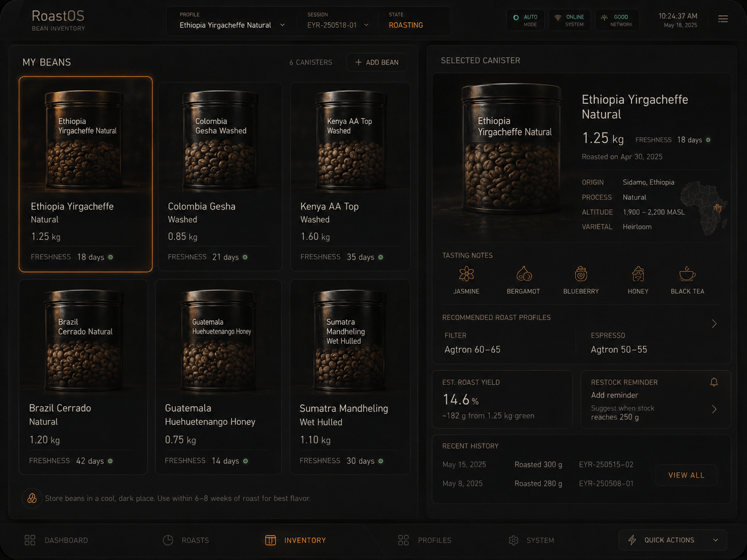The width and height of the screenshot is (747, 560).
Task: Click the restock reminder bell icon
Action: [x=714, y=382]
